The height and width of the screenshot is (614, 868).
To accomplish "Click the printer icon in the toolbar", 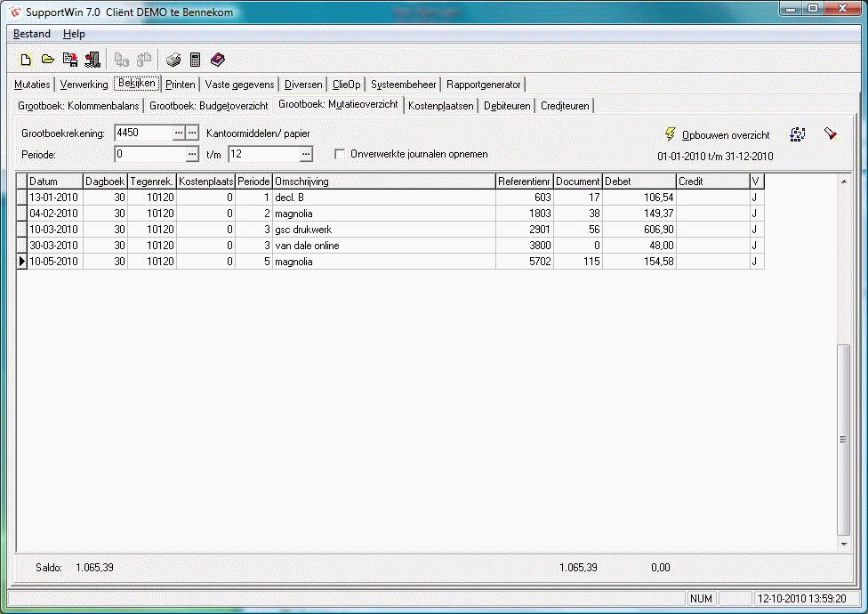I will click(x=173, y=61).
